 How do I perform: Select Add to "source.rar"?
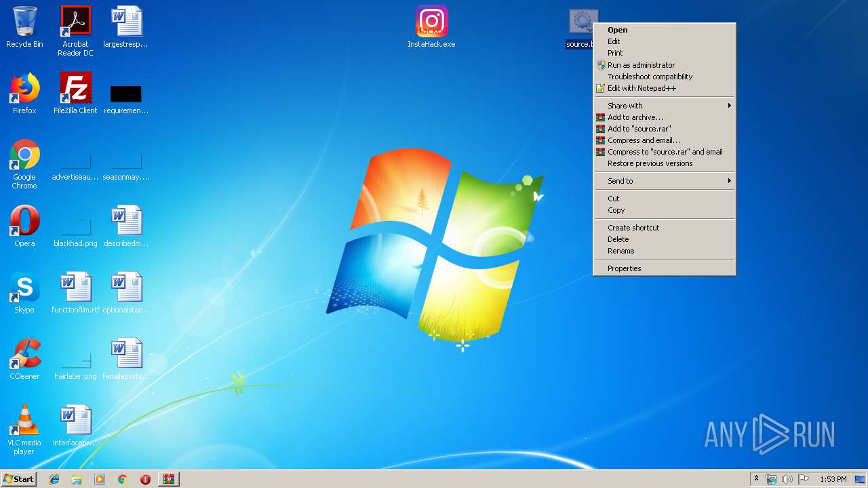[665, 129]
